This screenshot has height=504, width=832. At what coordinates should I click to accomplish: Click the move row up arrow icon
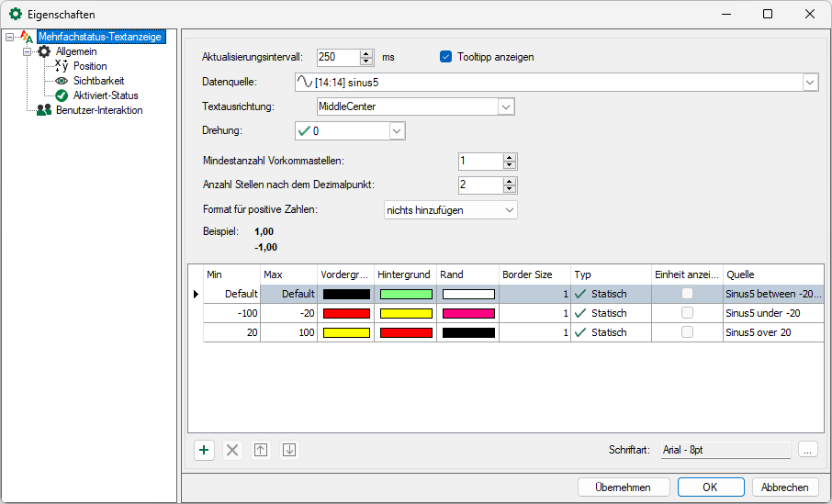[261, 450]
